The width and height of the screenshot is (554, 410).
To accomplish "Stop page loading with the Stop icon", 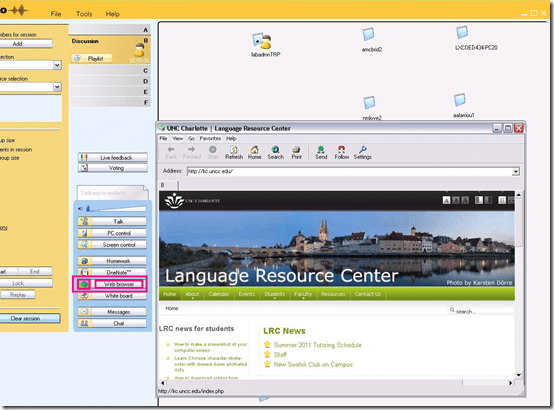I will click(213, 152).
